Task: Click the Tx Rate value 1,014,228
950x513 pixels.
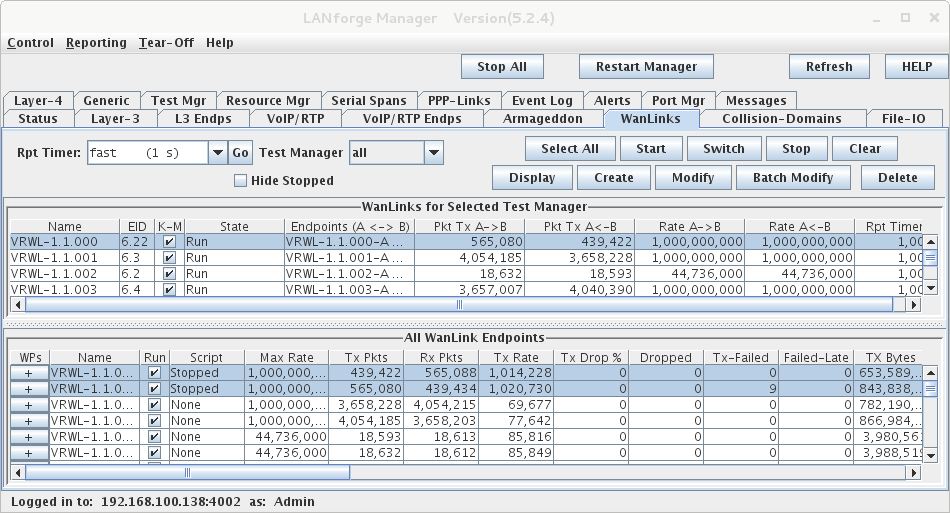Action: tap(516, 373)
